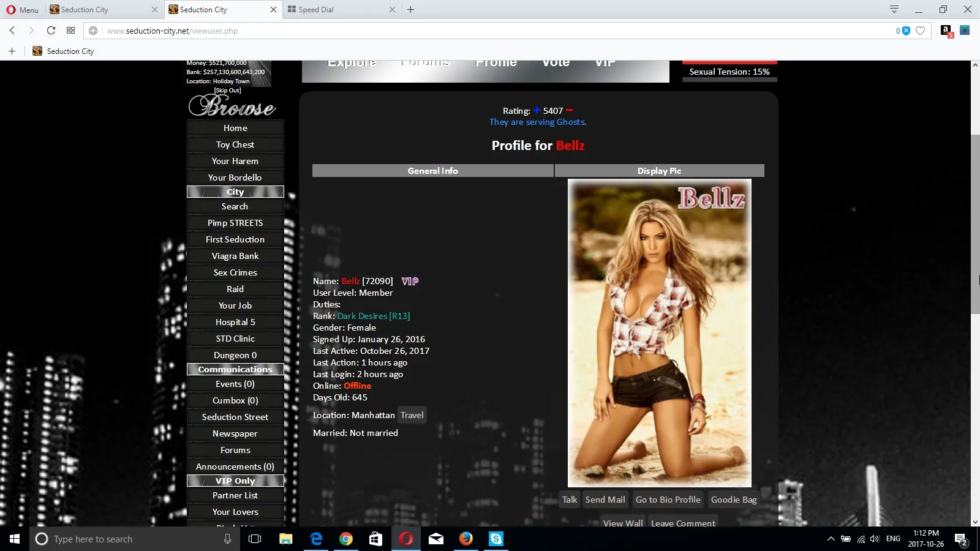Click the blue plus rating icon
The height and width of the screenshot is (551, 980).
tap(537, 110)
